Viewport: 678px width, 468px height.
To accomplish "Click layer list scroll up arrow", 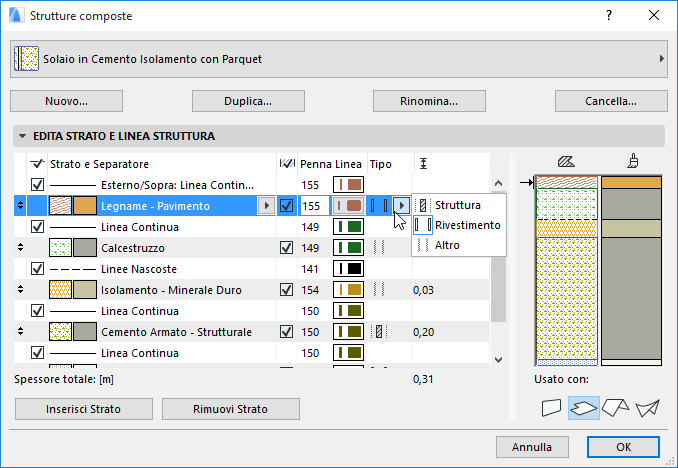I will click(498, 183).
